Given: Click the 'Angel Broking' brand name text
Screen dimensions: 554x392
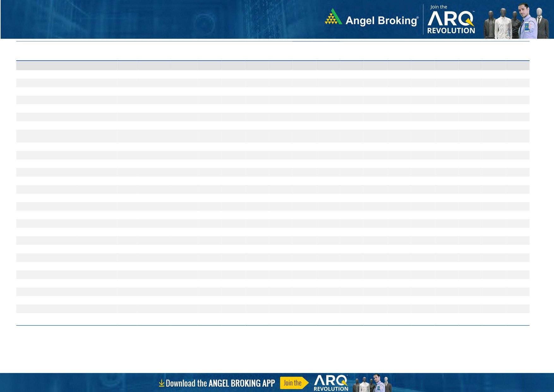Looking at the screenshot, I should click(381, 21).
